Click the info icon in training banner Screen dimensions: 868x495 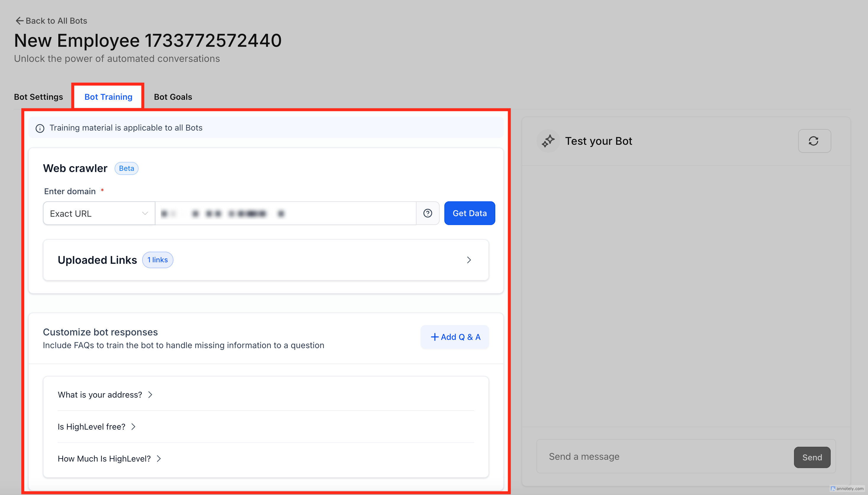(x=40, y=128)
